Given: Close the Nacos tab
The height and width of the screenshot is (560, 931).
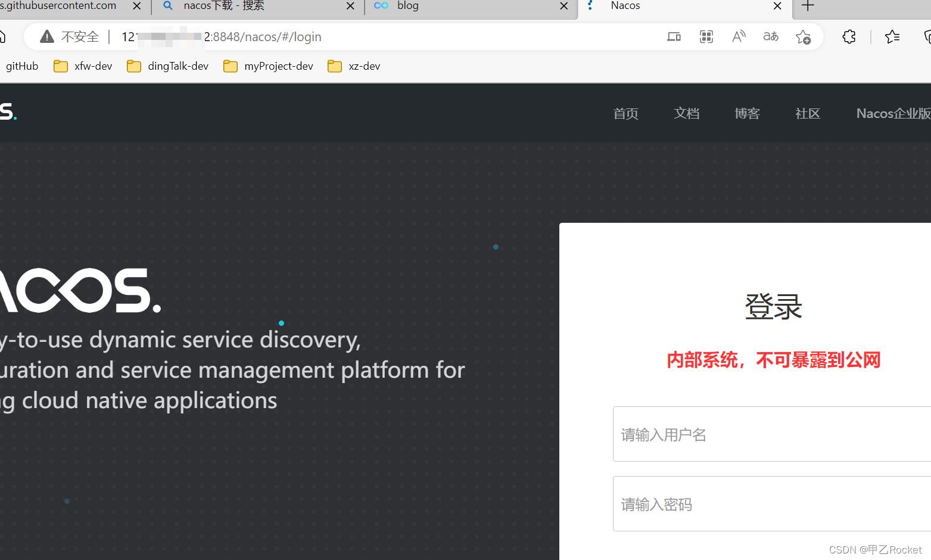Looking at the screenshot, I should click(777, 6).
